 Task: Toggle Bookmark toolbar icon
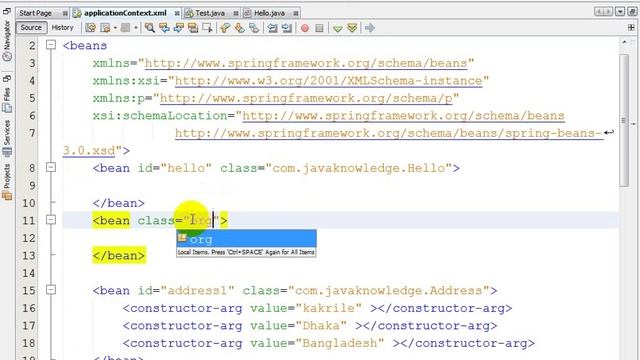click(x=254, y=28)
